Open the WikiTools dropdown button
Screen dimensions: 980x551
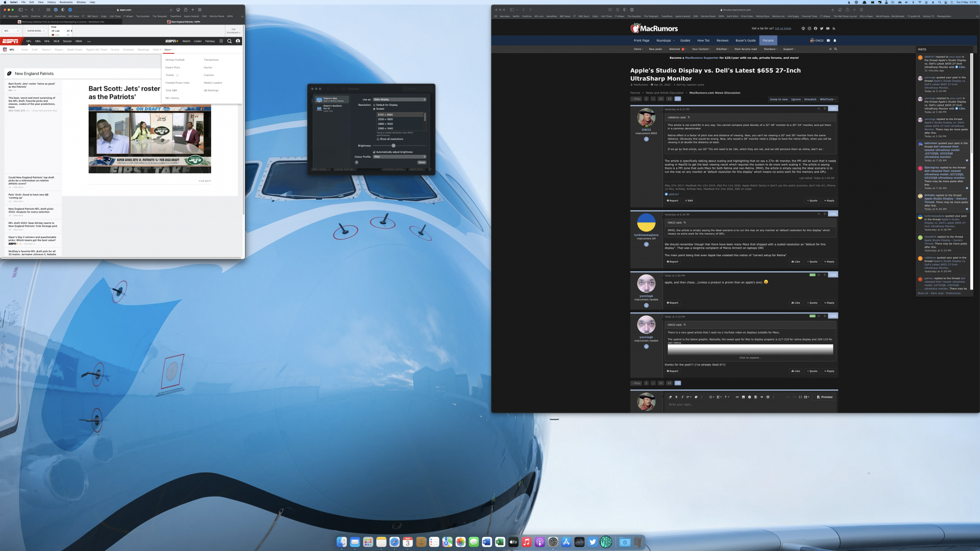pyautogui.click(x=828, y=99)
